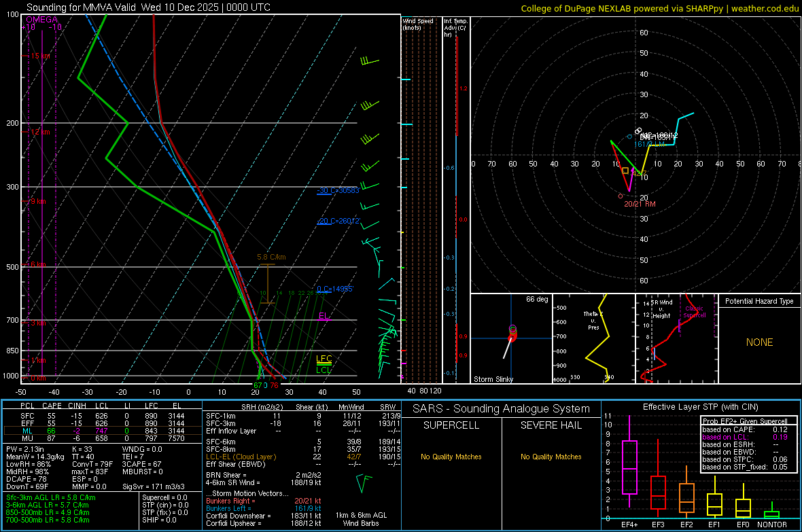Click the Supercell = 0.0 composite value
The height and width of the screenshot is (532, 802).
[x=164, y=497]
